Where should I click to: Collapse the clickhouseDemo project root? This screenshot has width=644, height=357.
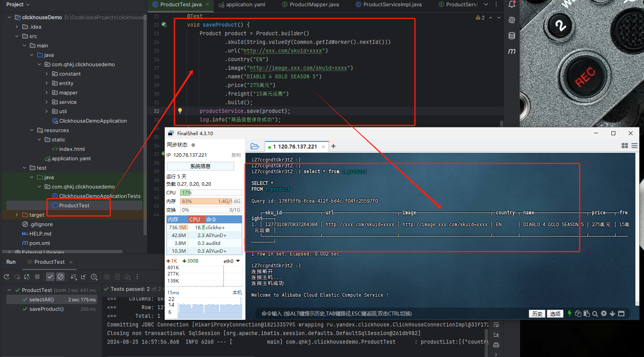coord(9,17)
